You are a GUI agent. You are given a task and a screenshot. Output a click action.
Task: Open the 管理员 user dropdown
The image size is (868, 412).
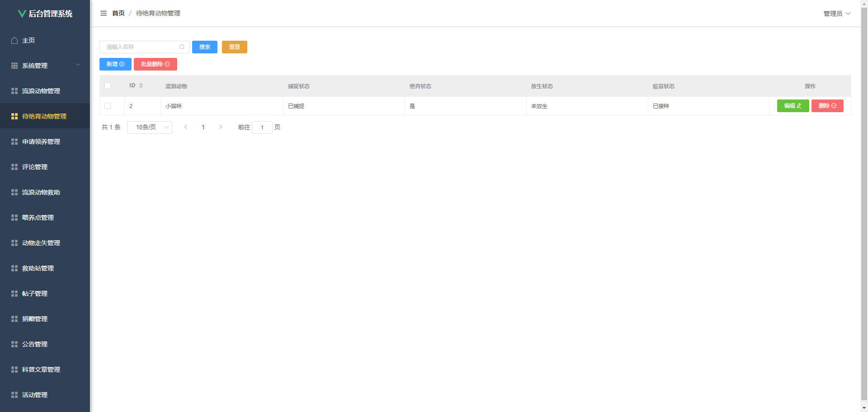click(837, 14)
